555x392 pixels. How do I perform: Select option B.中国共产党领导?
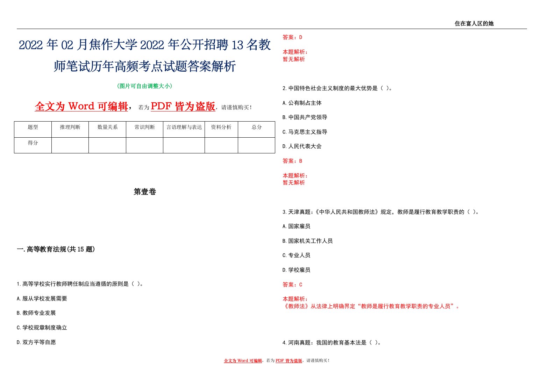305,117
